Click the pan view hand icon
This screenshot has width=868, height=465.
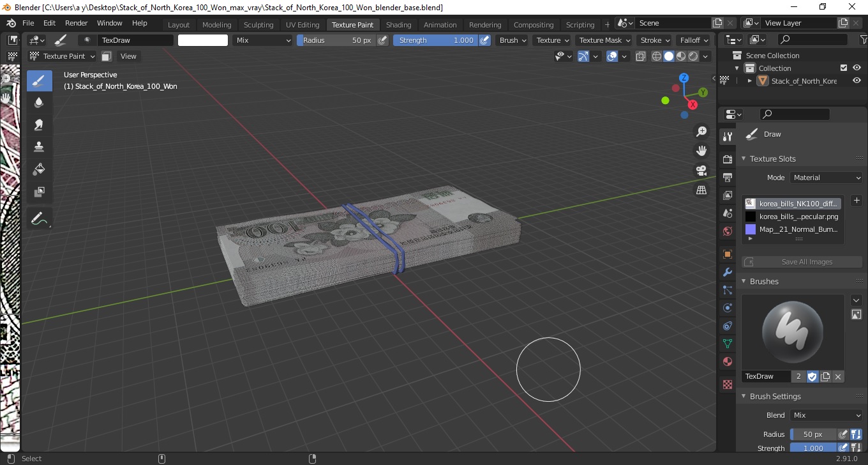701,151
